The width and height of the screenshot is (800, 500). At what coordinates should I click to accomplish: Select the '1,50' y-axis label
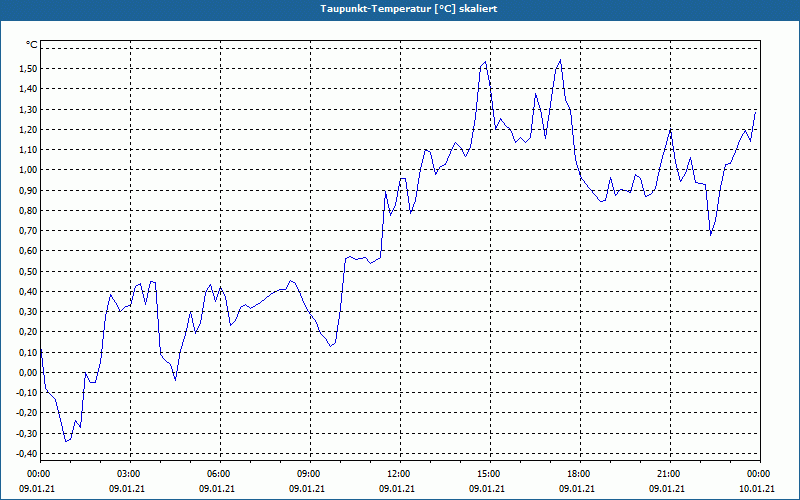click(x=29, y=68)
